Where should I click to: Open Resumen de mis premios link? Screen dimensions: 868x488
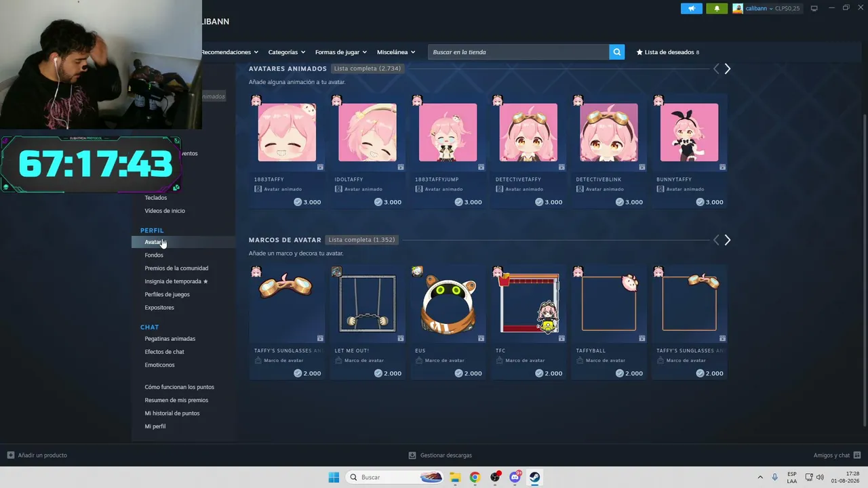pyautogui.click(x=176, y=401)
